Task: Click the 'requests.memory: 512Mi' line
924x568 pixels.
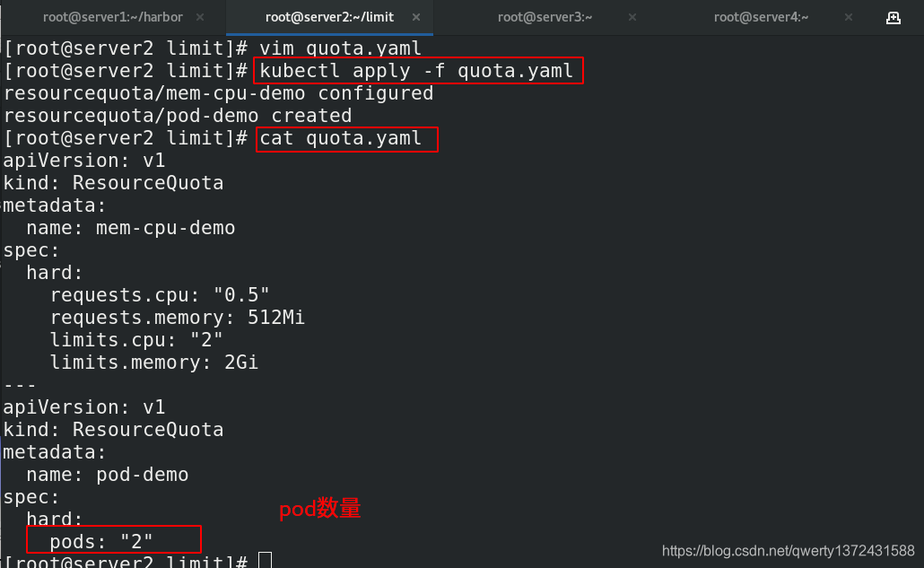Action: click(178, 318)
